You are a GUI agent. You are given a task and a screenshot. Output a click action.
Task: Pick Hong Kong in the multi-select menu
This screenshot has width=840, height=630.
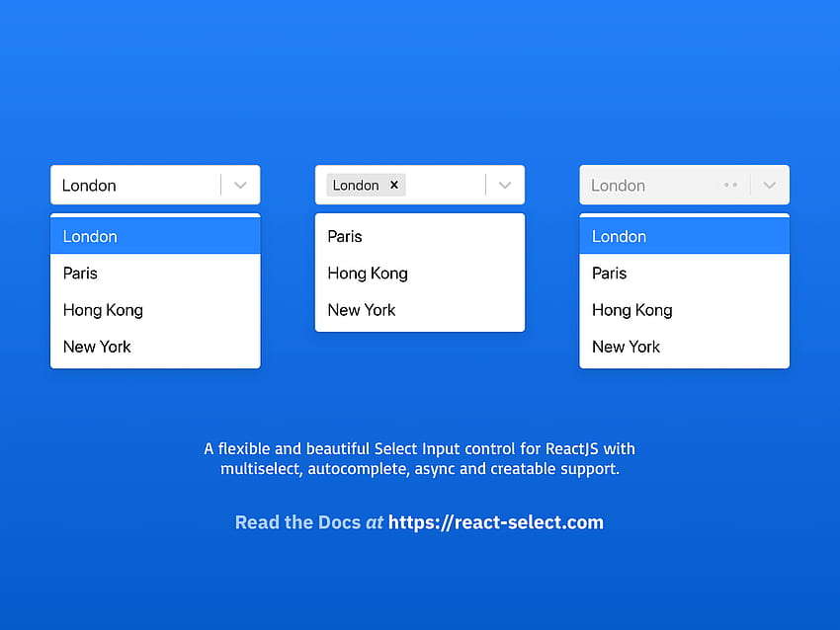click(420, 273)
